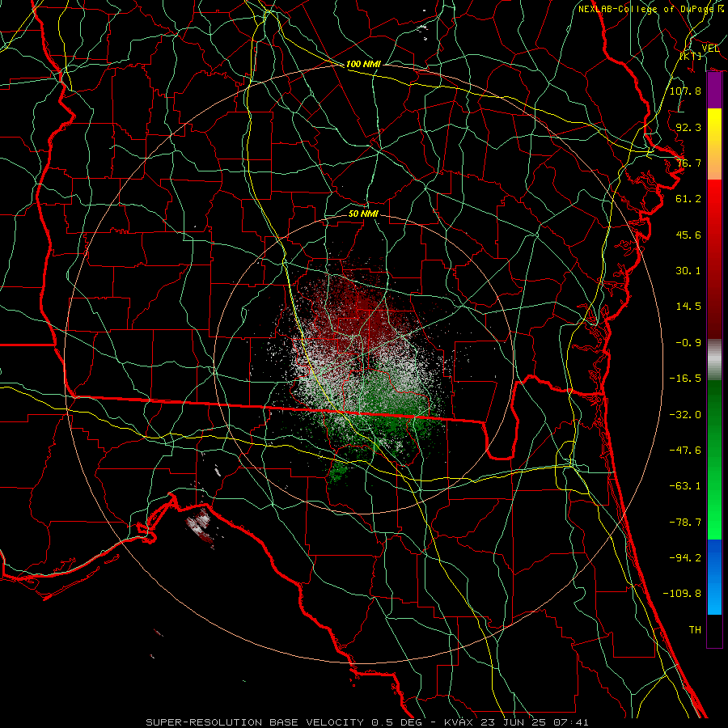Click the -63.1 velocity scale value
Screen dimensions: 728x728
pos(685,486)
